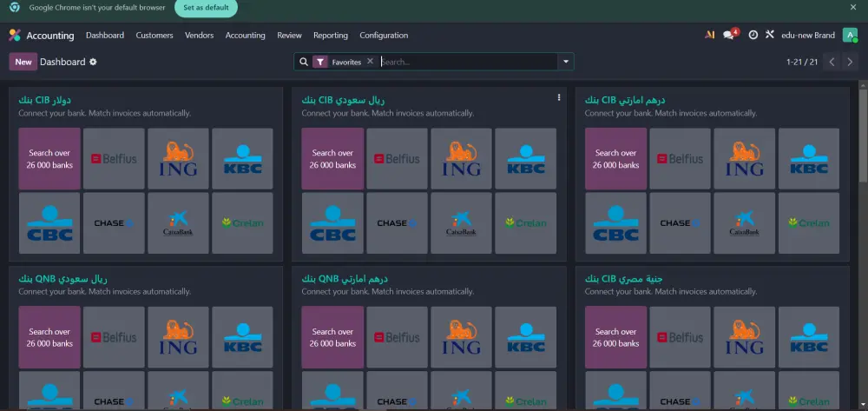Open the دولار CIB بنك journal title
Screen dimensions: 868x411
[44, 100]
